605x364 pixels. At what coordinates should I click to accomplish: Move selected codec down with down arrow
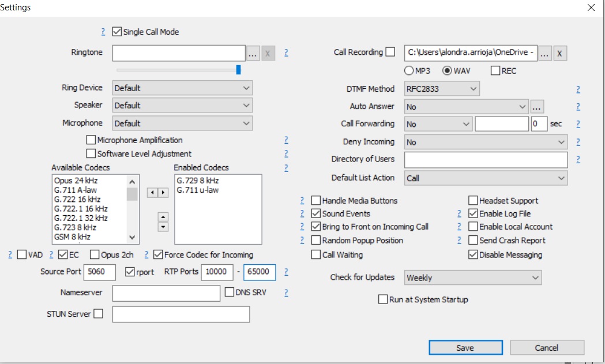tap(163, 227)
